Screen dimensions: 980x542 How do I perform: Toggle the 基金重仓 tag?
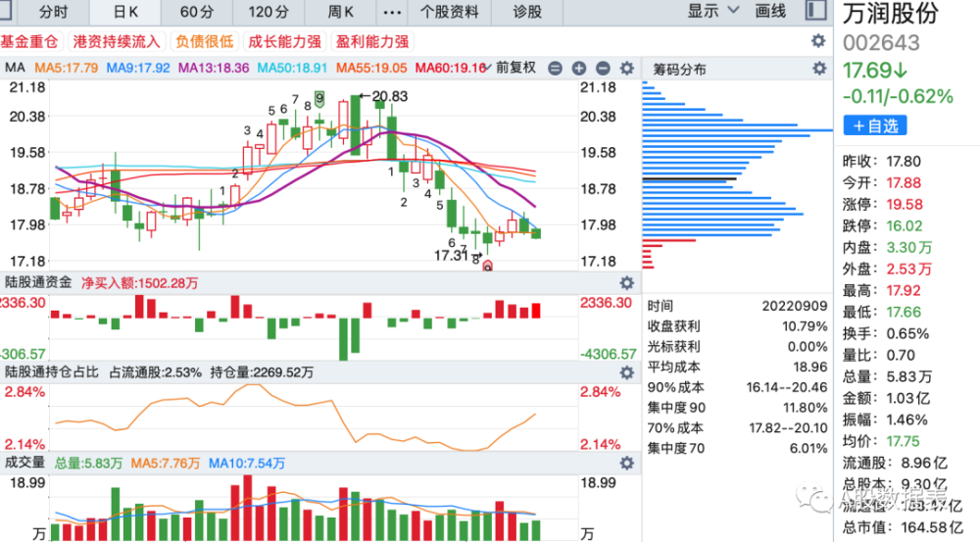click(x=29, y=42)
